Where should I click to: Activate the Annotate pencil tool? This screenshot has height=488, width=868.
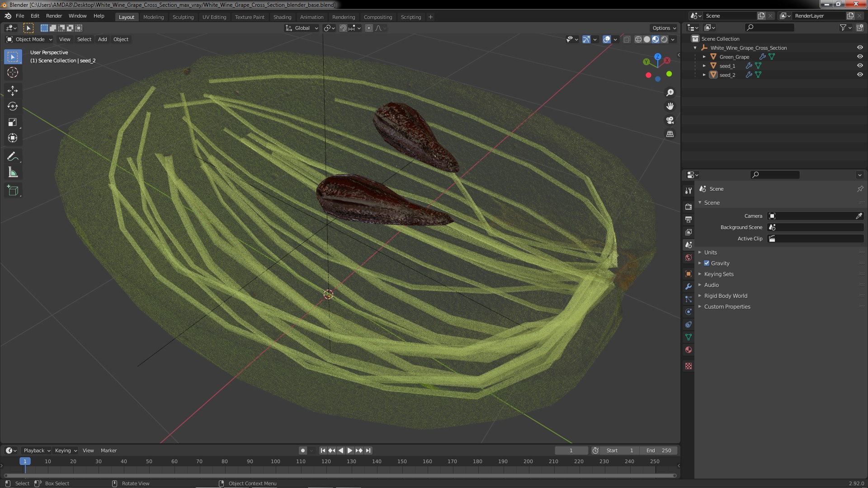[x=13, y=157]
